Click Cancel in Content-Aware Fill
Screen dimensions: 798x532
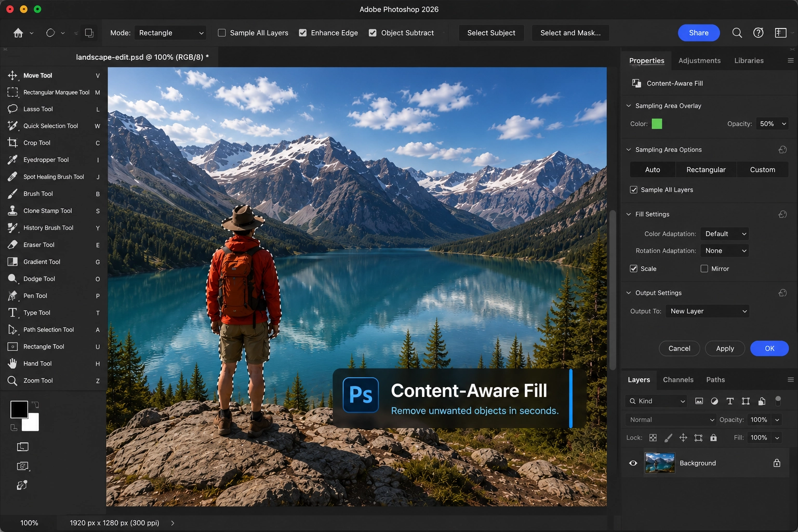679,349
